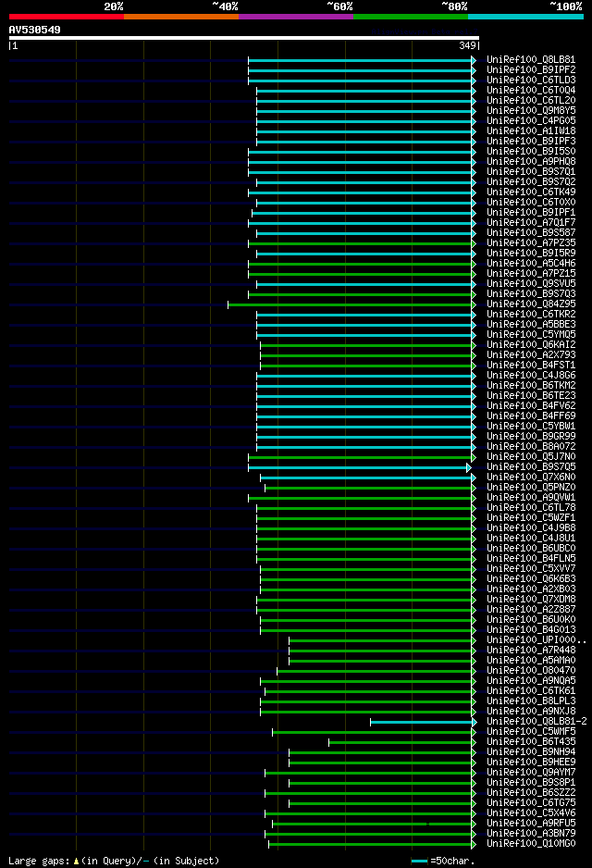Screen dimensions: 592x868
Task: Click the '=50char.' scale legend
Action: [x=444, y=861]
